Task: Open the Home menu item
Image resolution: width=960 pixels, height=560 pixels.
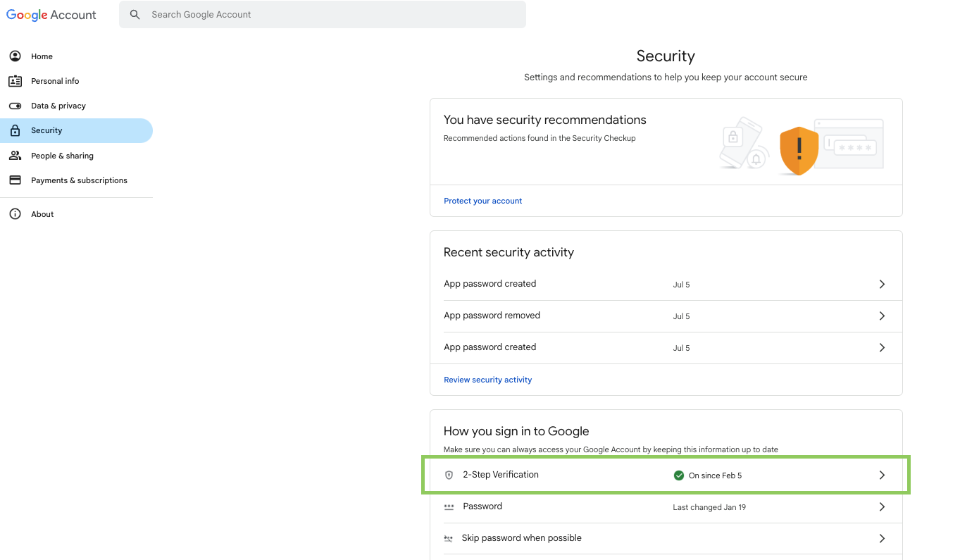Action: [76, 56]
